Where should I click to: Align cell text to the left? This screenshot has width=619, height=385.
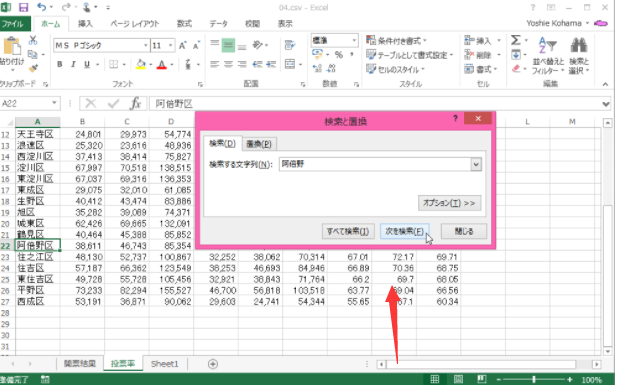[214, 64]
